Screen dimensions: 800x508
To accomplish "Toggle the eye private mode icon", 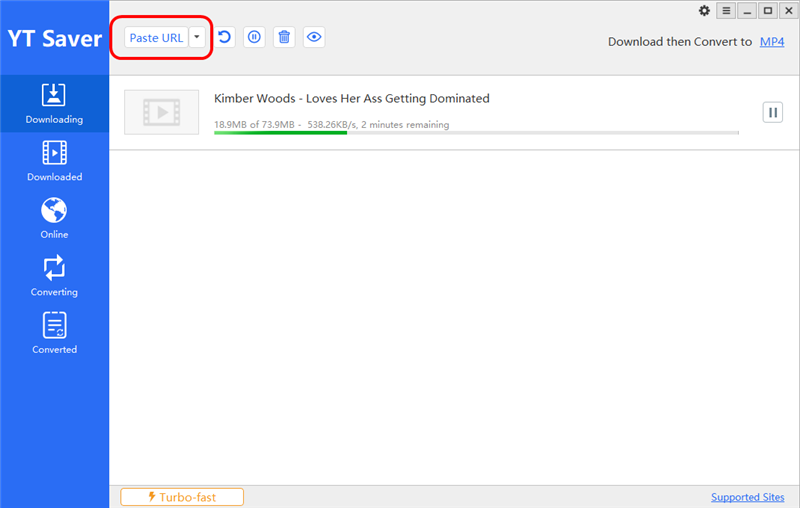I will (x=314, y=37).
